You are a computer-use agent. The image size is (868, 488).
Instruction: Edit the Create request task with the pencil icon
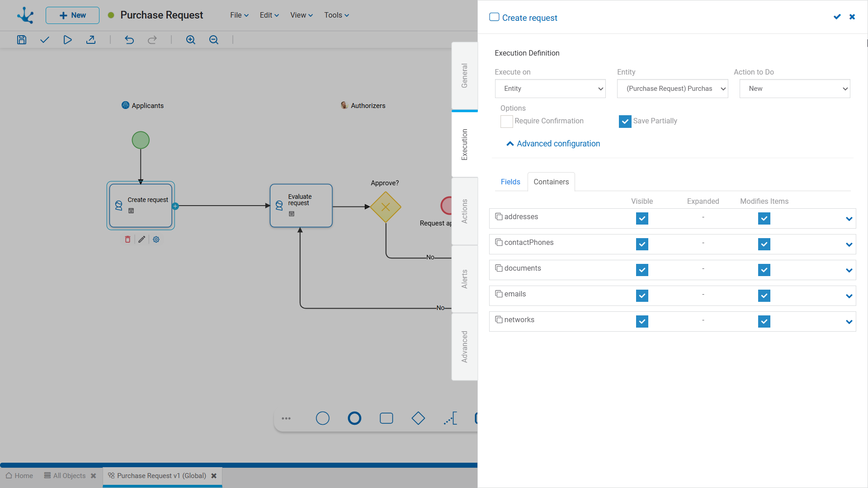click(142, 239)
